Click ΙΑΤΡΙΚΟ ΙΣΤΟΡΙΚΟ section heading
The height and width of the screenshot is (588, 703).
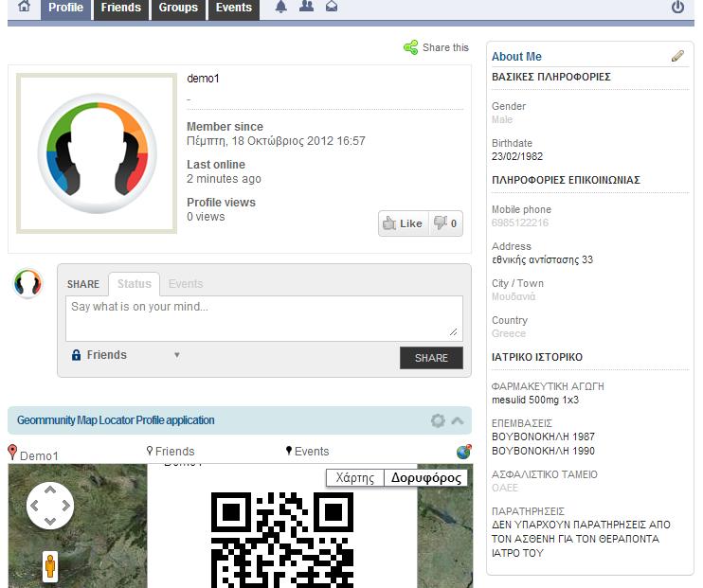click(537, 357)
